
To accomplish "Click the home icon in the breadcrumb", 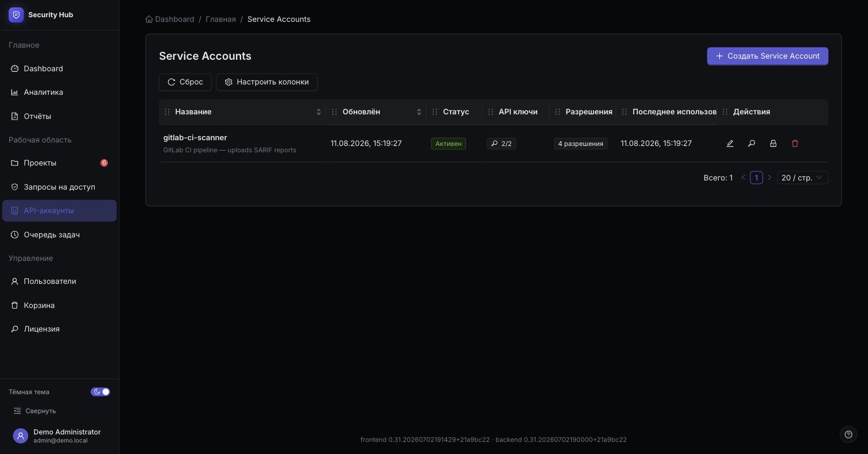I will click(x=149, y=20).
